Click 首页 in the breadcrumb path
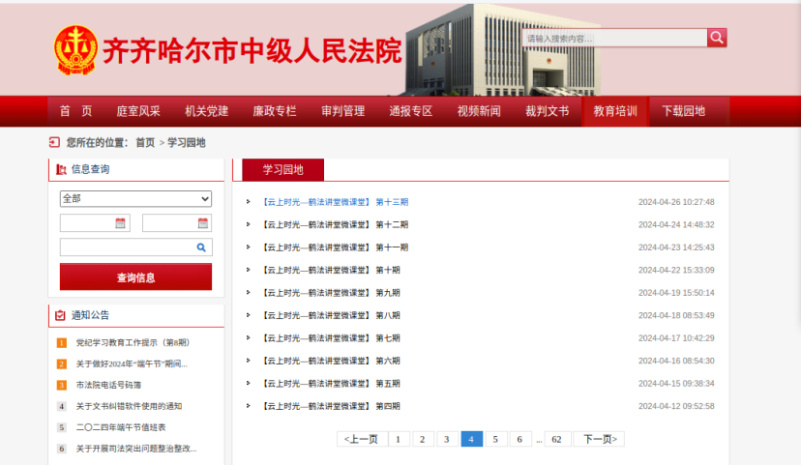Screen dimensions: 801x465 click(x=145, y=143)
